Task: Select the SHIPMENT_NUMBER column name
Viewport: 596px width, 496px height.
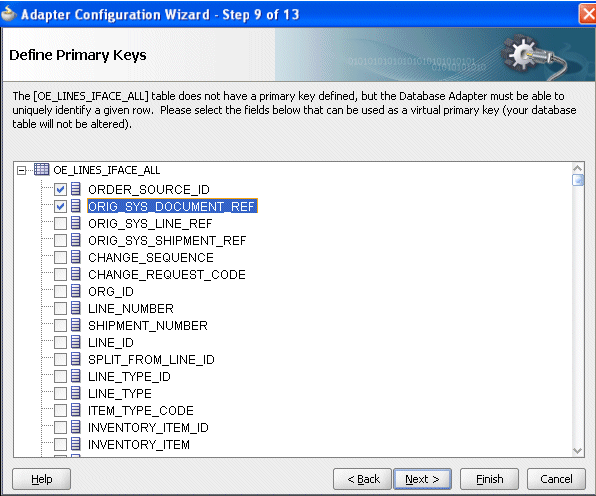Action: coord(148,325)
